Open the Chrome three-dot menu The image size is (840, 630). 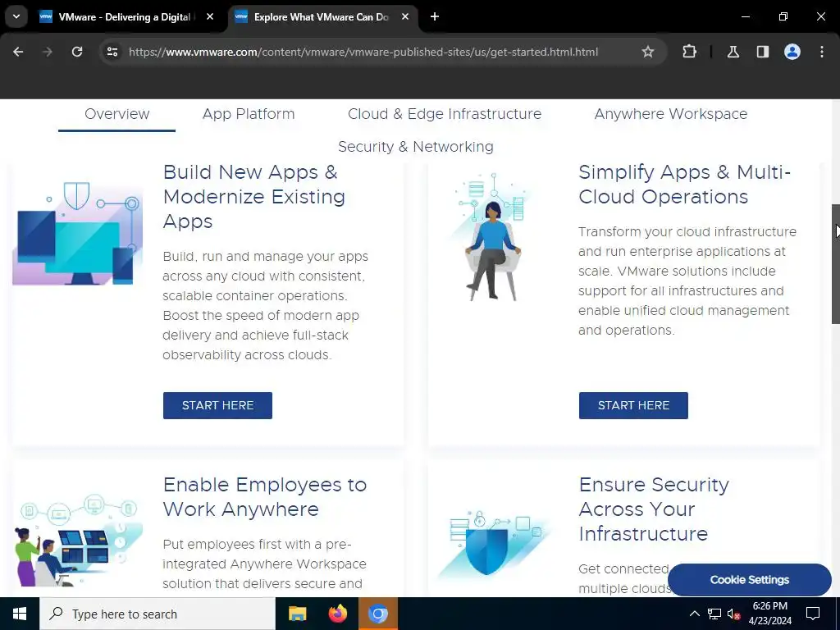pyautogui.click(x=822, y=52)
